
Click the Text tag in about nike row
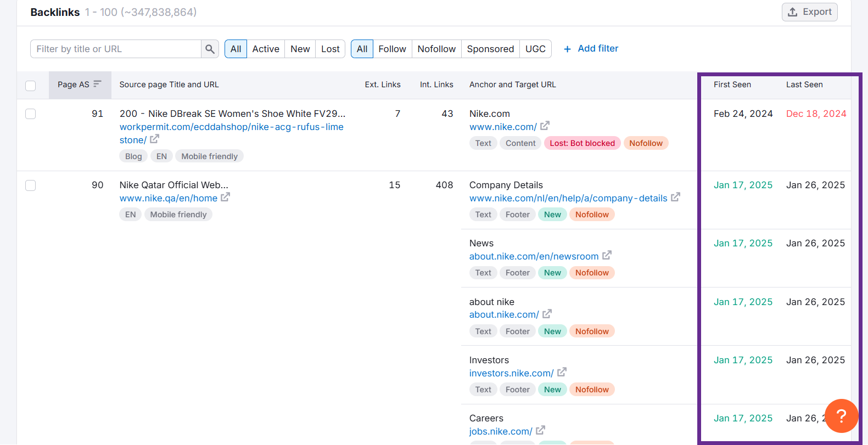click(483, 331)
